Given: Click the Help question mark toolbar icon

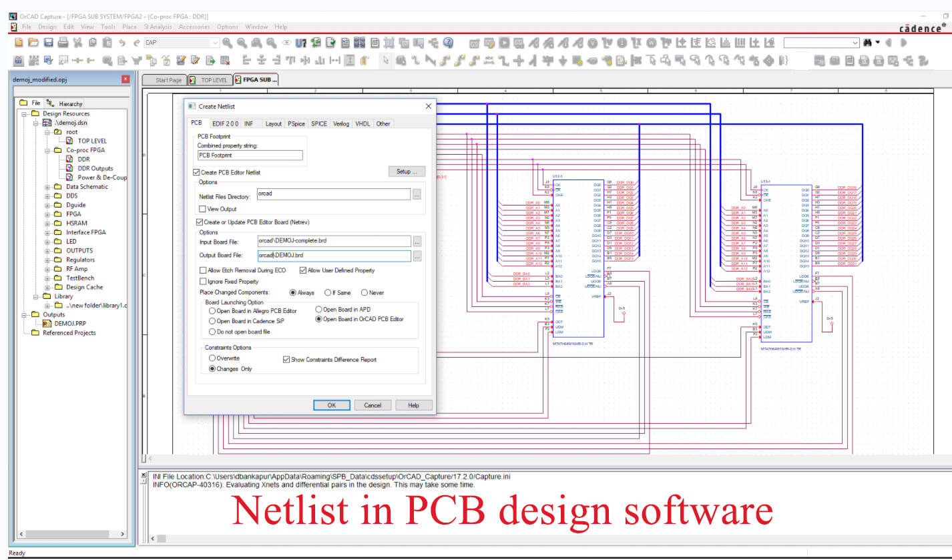Looking at the screenshot, I should tap(449, 43).
